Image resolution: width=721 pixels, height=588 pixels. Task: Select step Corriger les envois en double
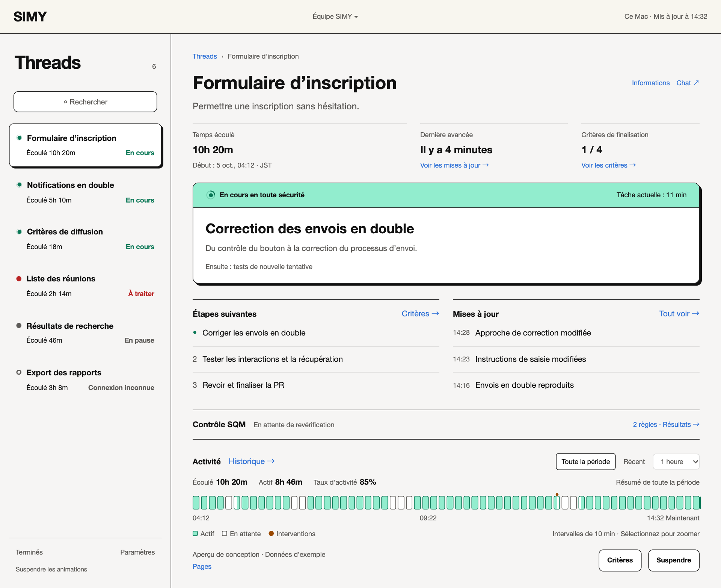[x=316, y=333]
